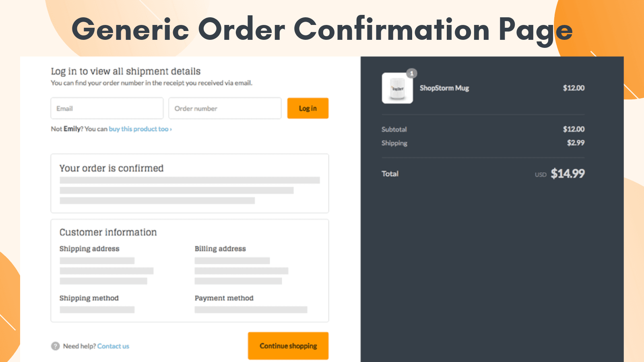Click the 'Log in to view all shipment details' heading
Viewport: 644px width, 362px height.
tap(126, 72)
